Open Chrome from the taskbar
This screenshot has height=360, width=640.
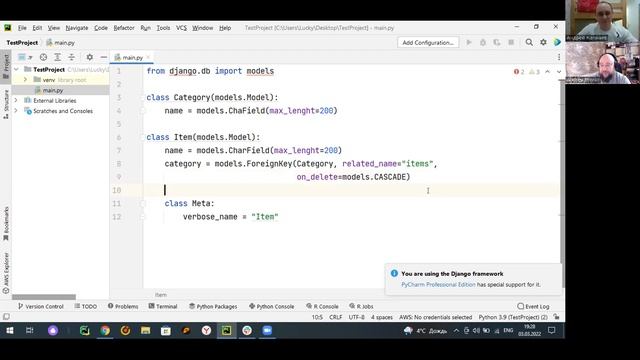tap(105, 330)
